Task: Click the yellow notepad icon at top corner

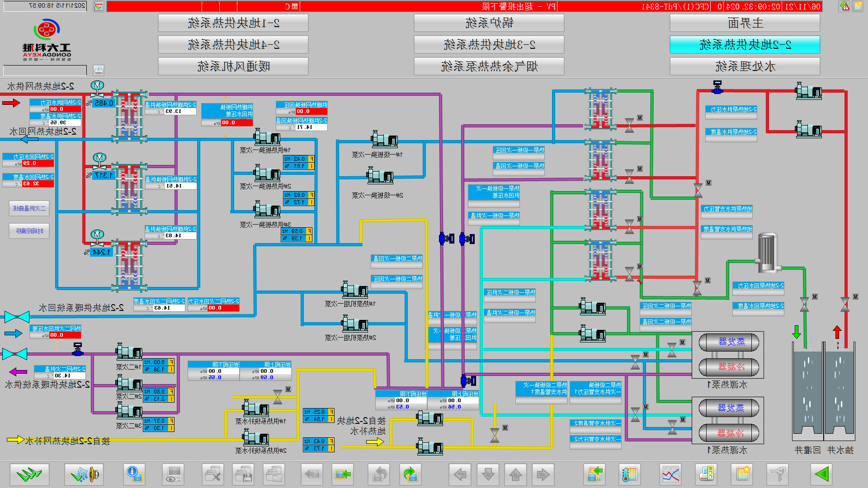Action: 858,6
